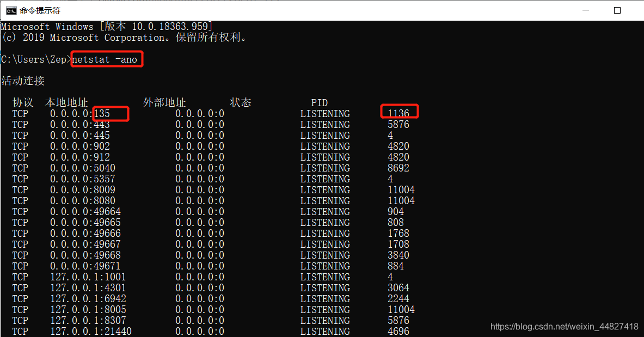Viewport: 644px width, 337px height.
Task: Minimize the Command Prompt window
Action: 586,10
